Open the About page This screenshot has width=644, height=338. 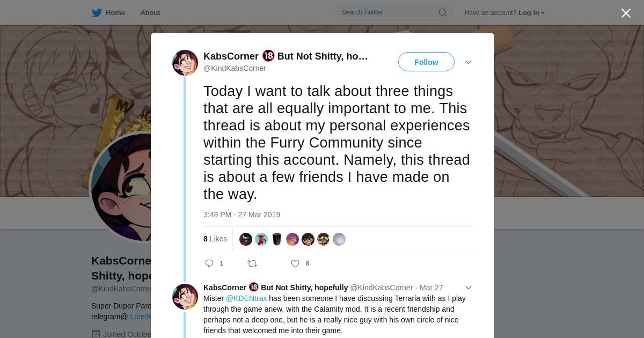150,13
